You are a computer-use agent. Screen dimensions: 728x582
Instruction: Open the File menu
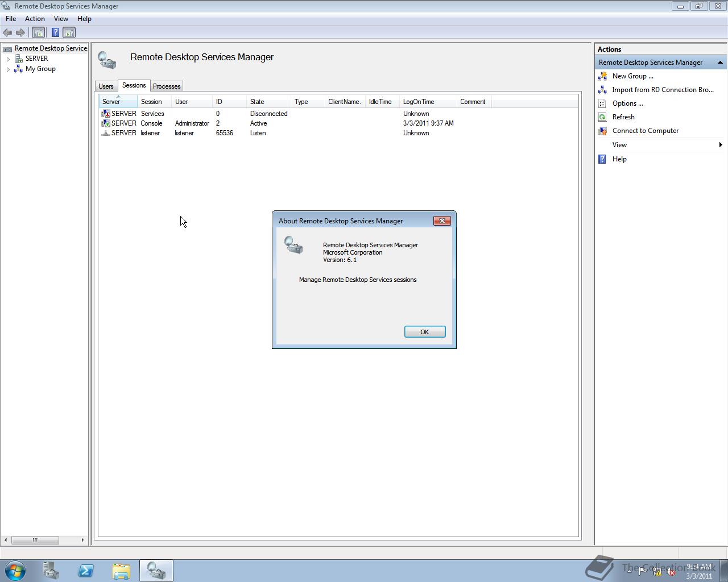click(11, 19)
